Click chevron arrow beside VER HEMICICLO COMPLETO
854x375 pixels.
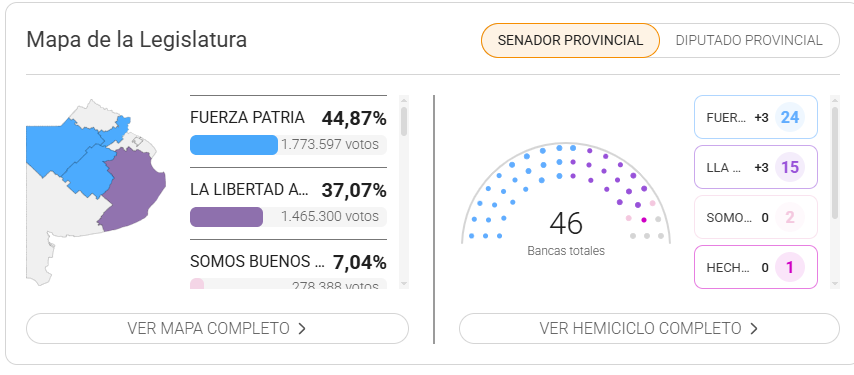pyautogui.click(x=754, y=329)
